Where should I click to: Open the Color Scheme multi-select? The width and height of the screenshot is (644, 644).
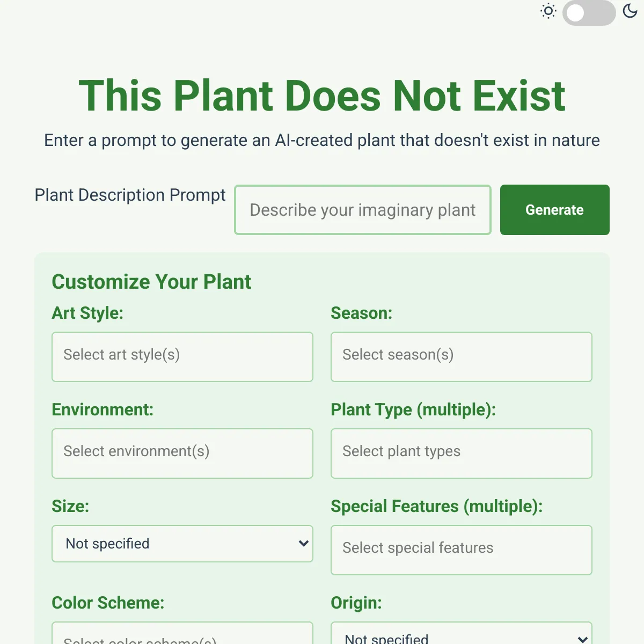tap(182, 633)
